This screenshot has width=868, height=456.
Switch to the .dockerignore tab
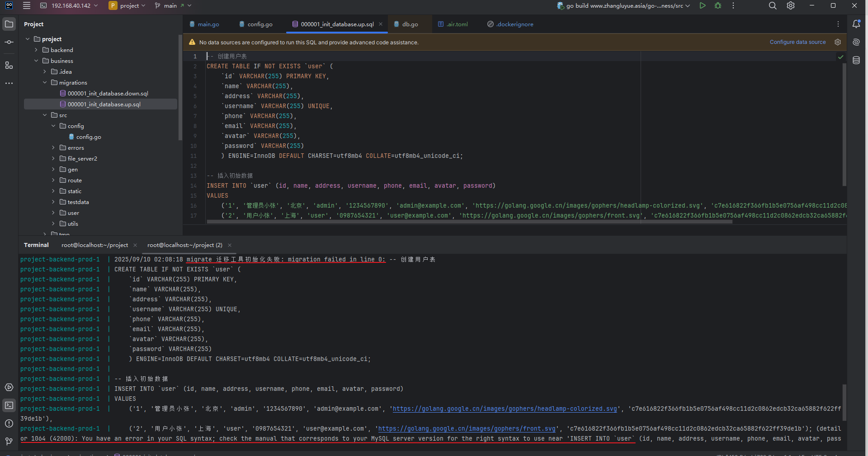510,24
